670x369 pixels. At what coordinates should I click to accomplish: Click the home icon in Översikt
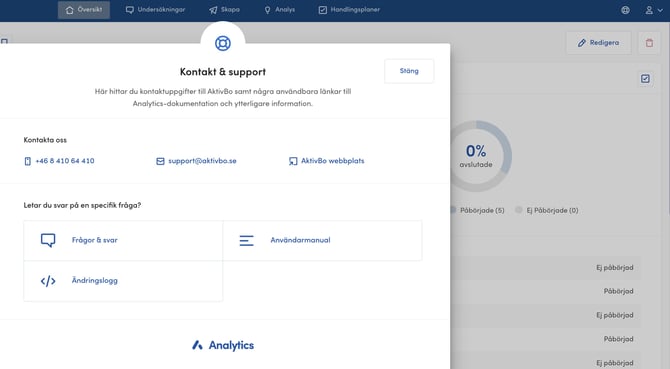69,10
